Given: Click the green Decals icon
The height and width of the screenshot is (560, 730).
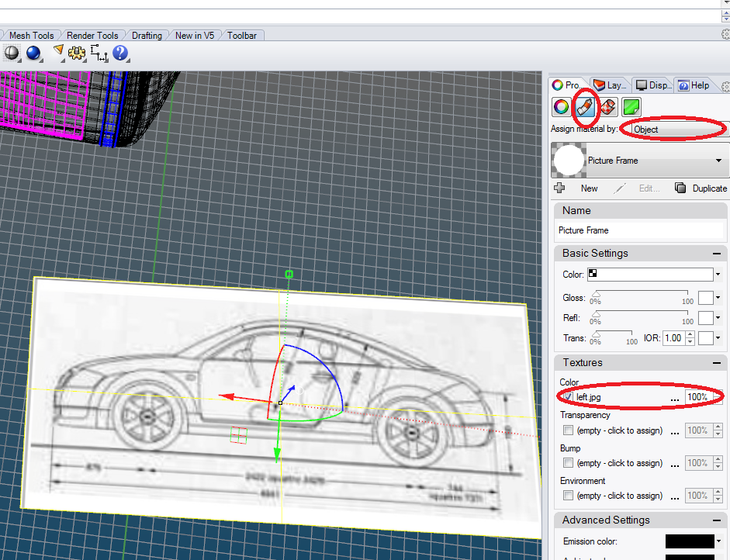Looking at the screenshot, I should pos(631,107).
